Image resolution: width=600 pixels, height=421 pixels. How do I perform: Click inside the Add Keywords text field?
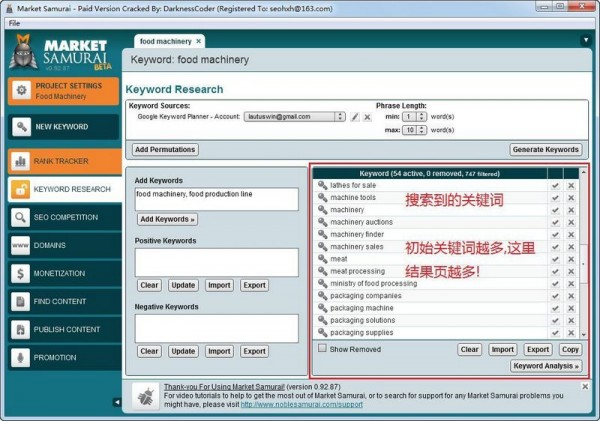coord(216,199)
